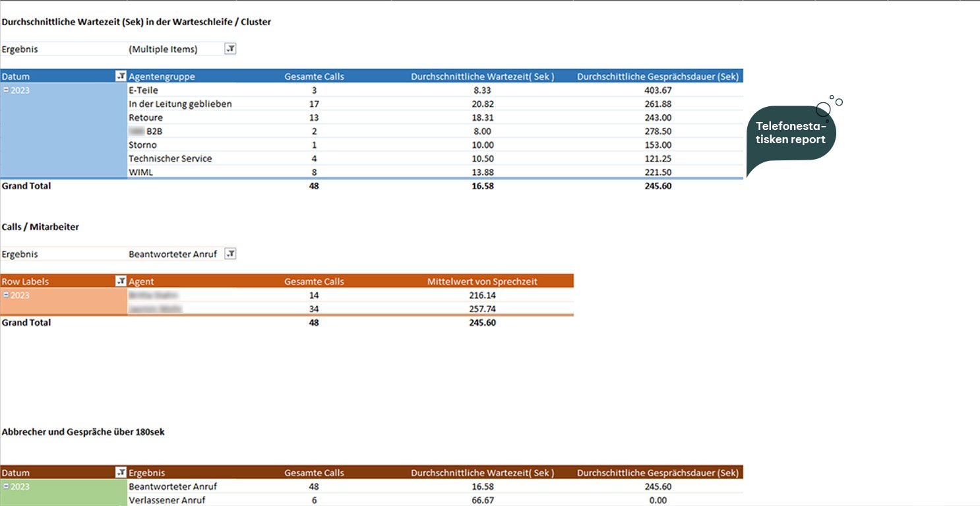The width and height of the screenshot is (980, 506).
Task: Select the WIML agent group cell
Action: coord(141,172)
